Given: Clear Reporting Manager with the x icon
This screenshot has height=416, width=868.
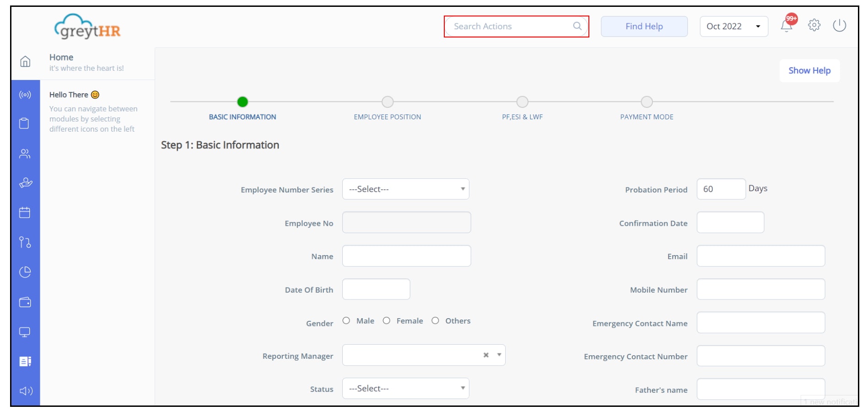Looking at the screenshot, I should click(486, 355).
